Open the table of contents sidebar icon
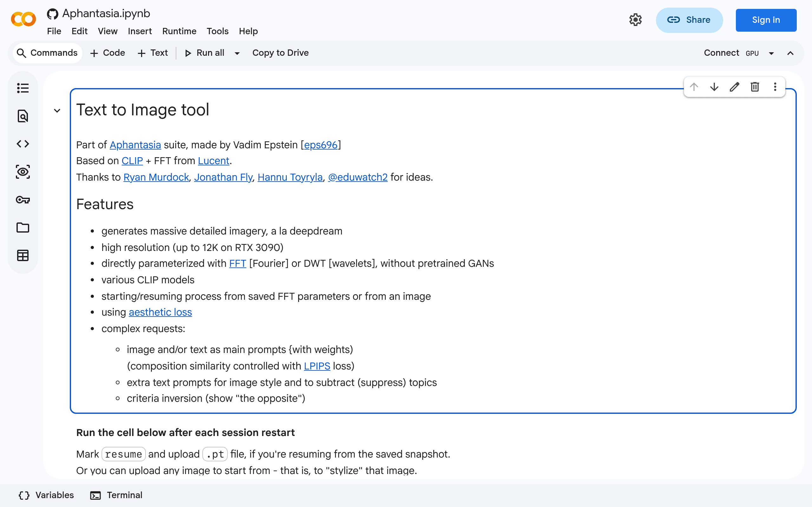This screenshot has height=507, width=812. (23, 88)
